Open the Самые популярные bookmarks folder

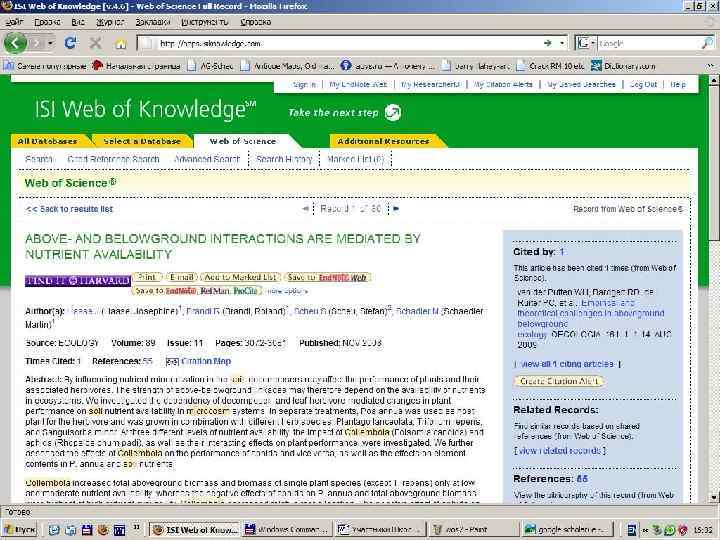pos(45,66)
